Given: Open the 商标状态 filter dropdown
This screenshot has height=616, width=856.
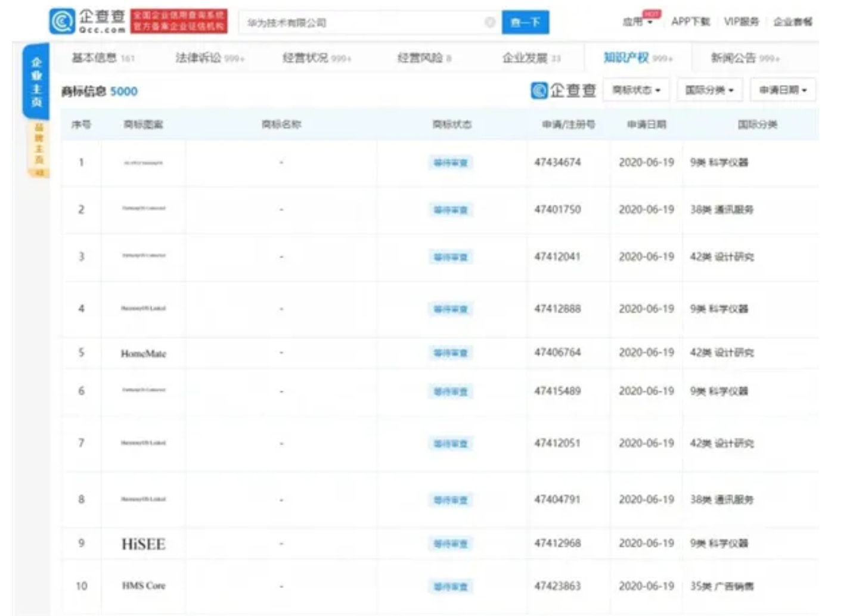Looking at the screenshot, I should [636, 90].
